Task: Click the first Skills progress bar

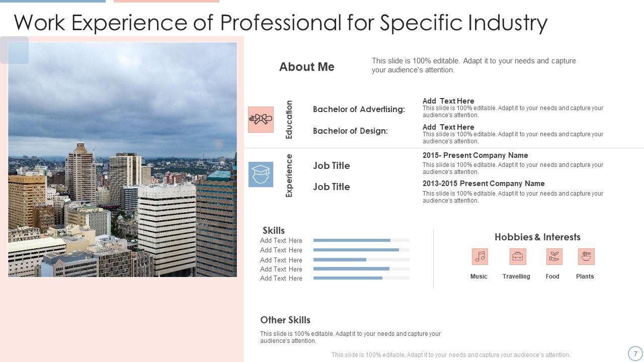Action: coord(361,240)
